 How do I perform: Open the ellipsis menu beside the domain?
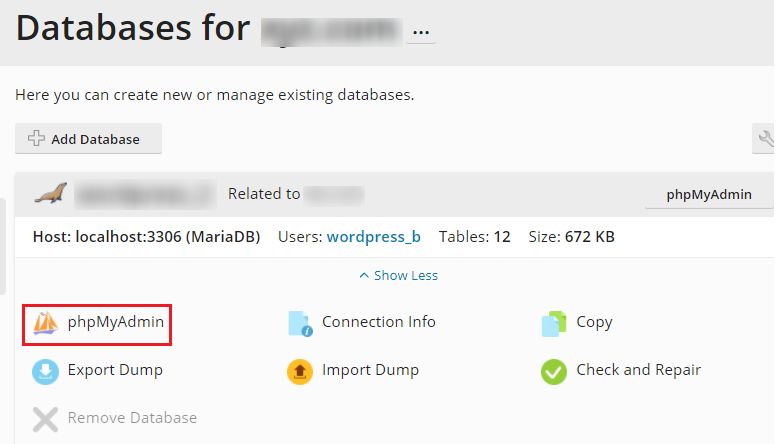(421, 32)
